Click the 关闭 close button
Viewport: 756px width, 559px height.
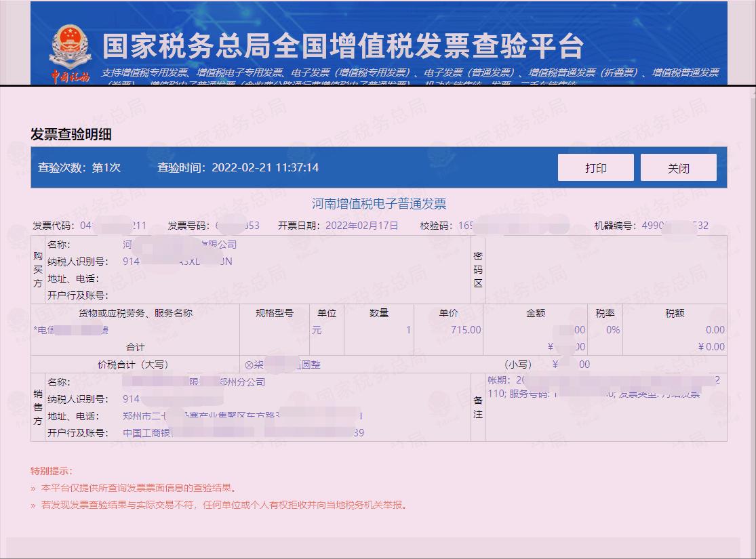678,167
